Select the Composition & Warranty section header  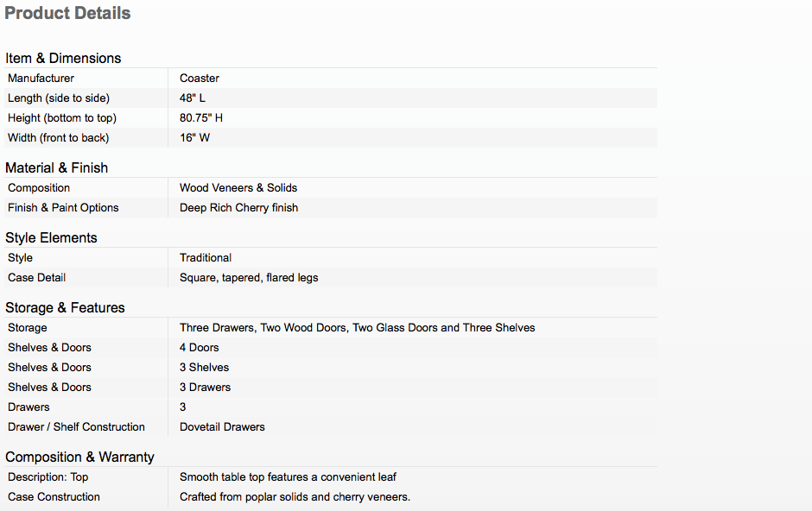coord(79,457)
